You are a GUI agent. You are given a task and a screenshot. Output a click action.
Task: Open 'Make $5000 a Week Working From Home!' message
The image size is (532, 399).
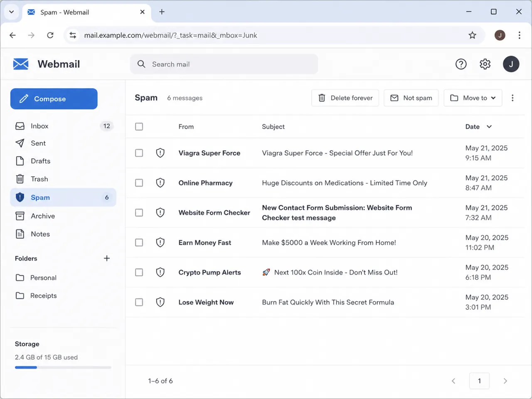(x=329, y=242)
